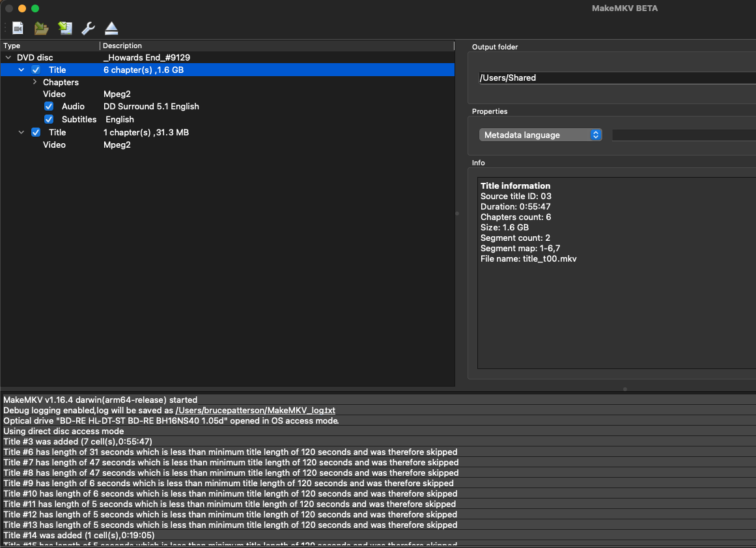The image size is (756, 548).
Task: Uncheck the 6 chapter(s) Title checkbox
Action: (x=36, y=70)
